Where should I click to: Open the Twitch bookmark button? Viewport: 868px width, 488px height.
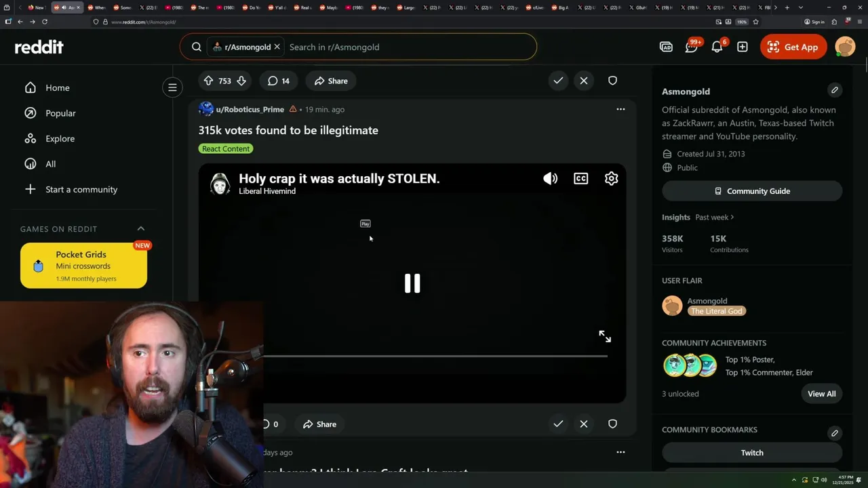752,453
